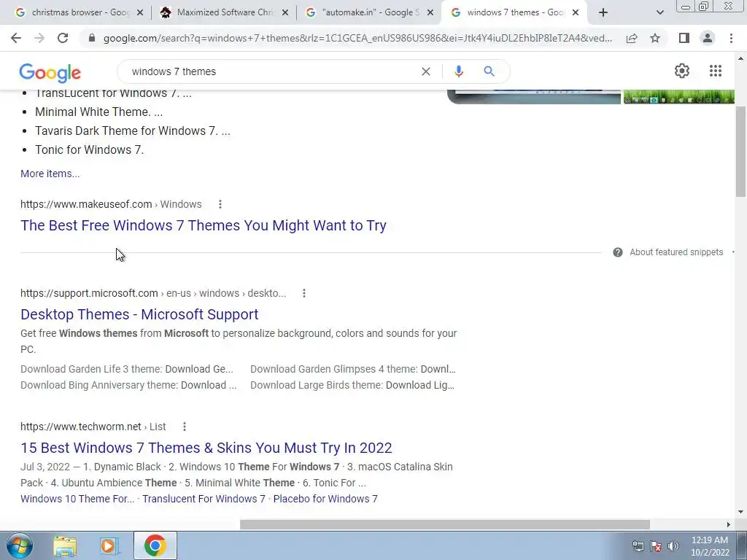This screenshot has width=747, height=560.
Task: Close the windows 7 themes tab
Action: point(576,13)
